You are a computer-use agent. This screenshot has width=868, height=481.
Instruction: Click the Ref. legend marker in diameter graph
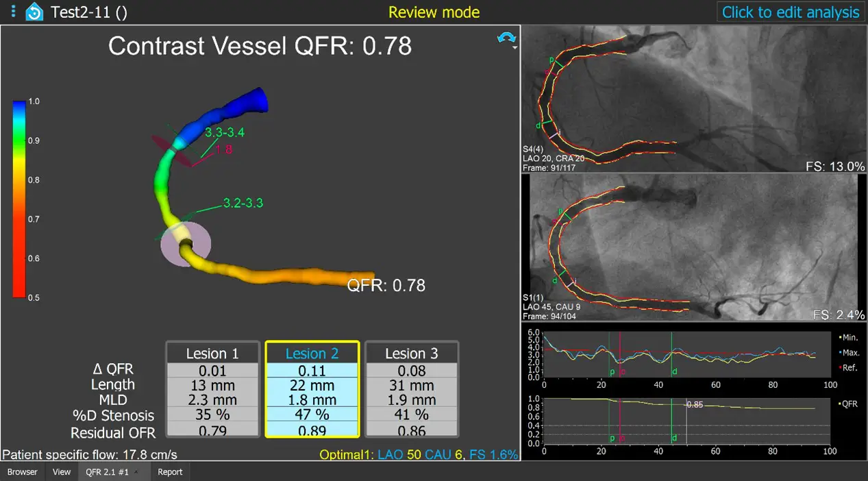840,368
